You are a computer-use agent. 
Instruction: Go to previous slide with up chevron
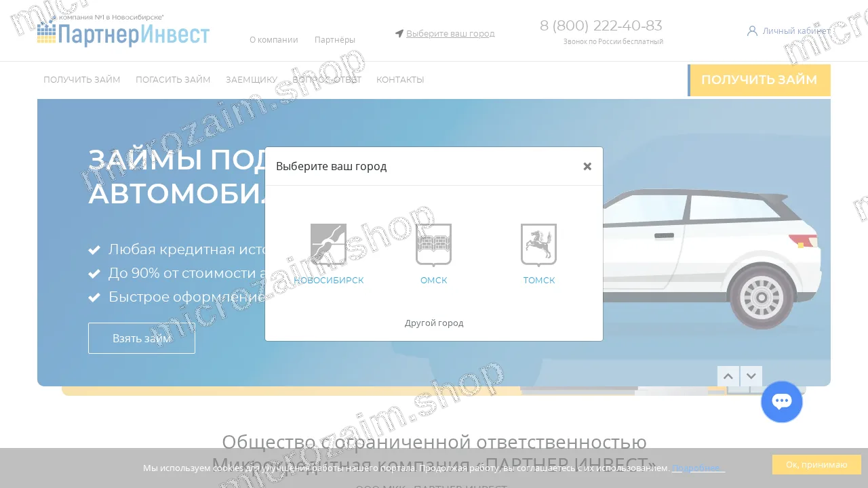click(x=728, y=376)
